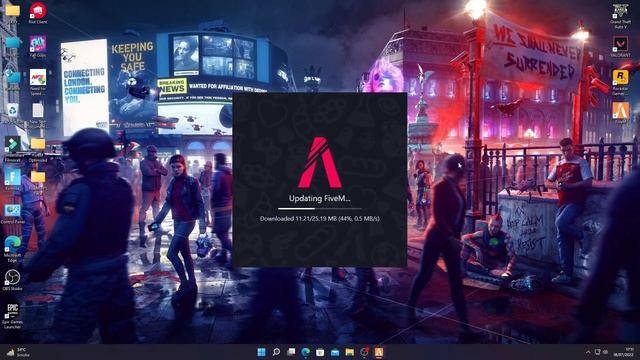Launch OBS Studio from the desktop

(12, 280)
